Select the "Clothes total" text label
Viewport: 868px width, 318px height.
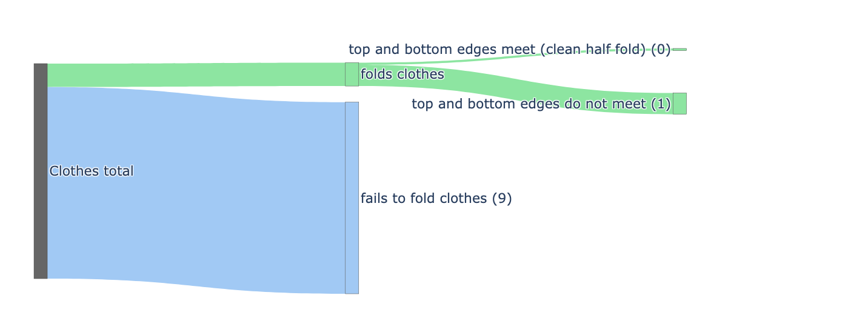tap(91, 171)
